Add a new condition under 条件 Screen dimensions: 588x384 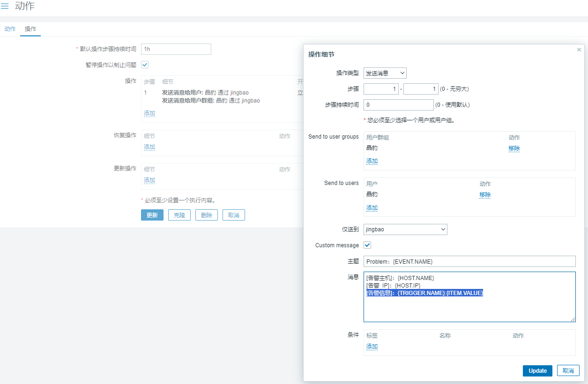(372, 347)
